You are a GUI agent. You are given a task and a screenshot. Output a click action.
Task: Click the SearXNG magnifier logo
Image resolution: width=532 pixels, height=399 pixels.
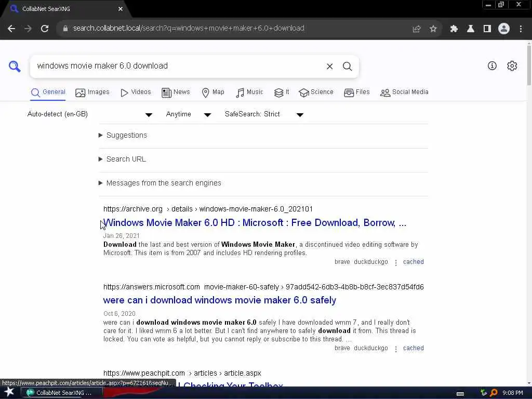click(x=15, y=66)
